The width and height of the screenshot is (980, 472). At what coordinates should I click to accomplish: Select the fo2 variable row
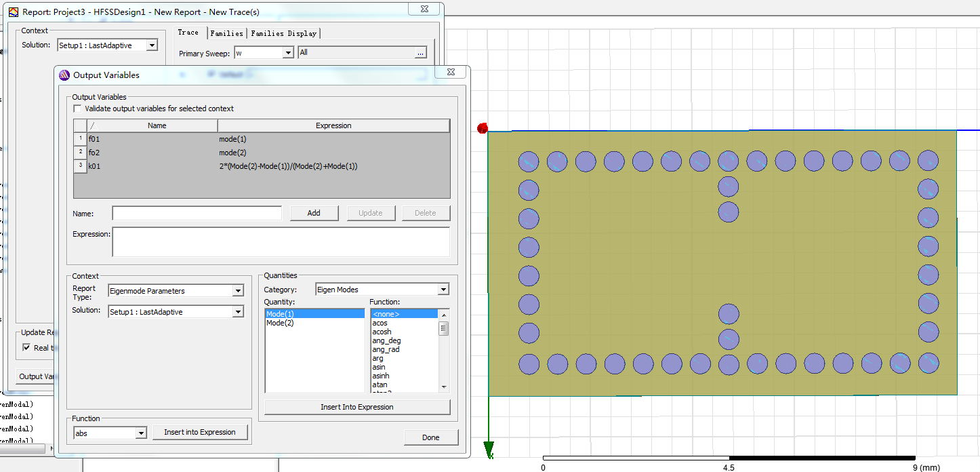262,153
